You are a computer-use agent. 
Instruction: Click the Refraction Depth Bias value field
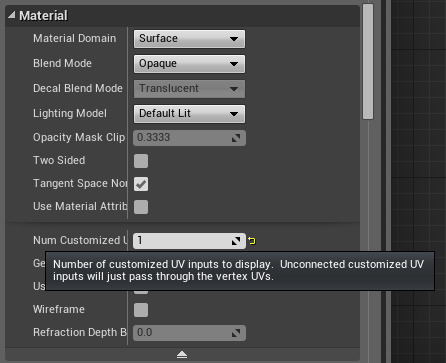[x=189, y=333]
